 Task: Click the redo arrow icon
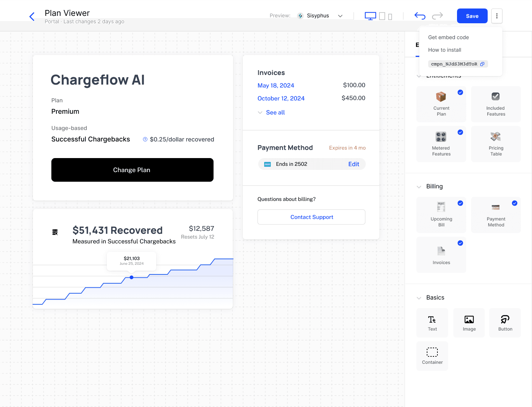coord(437,16)
